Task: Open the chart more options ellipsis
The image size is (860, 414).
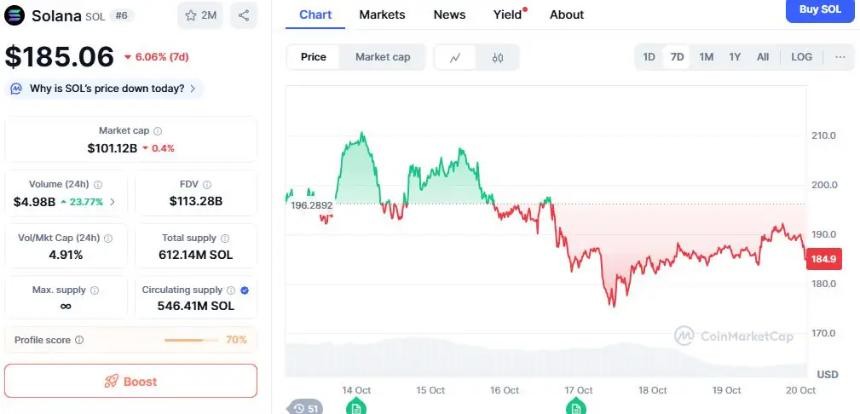Action: [x=840, y=57]
